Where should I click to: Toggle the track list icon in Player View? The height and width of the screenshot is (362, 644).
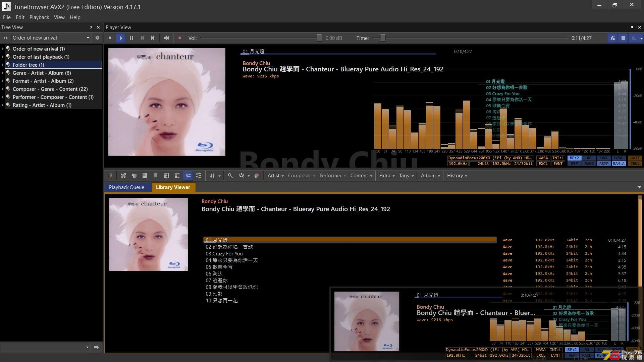(x=623, y=38)
